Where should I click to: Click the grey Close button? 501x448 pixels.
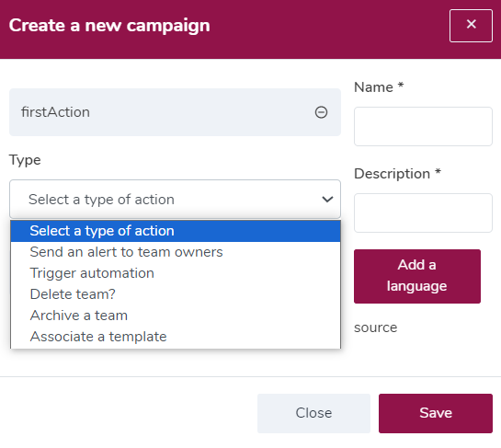tap(313, 413)
